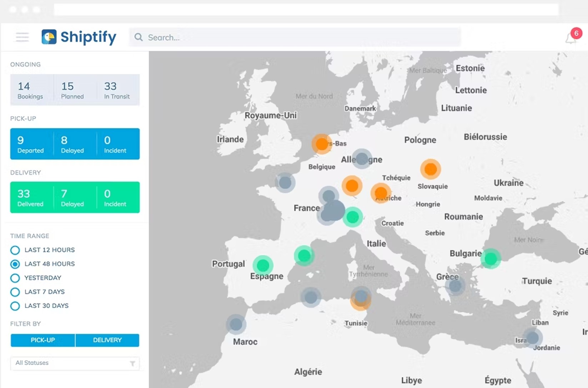Click the green marker near Espagne label

click(263, 266)
